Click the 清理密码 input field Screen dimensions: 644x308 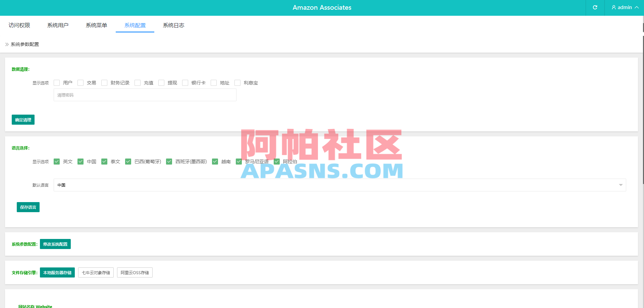click(145, 95)
